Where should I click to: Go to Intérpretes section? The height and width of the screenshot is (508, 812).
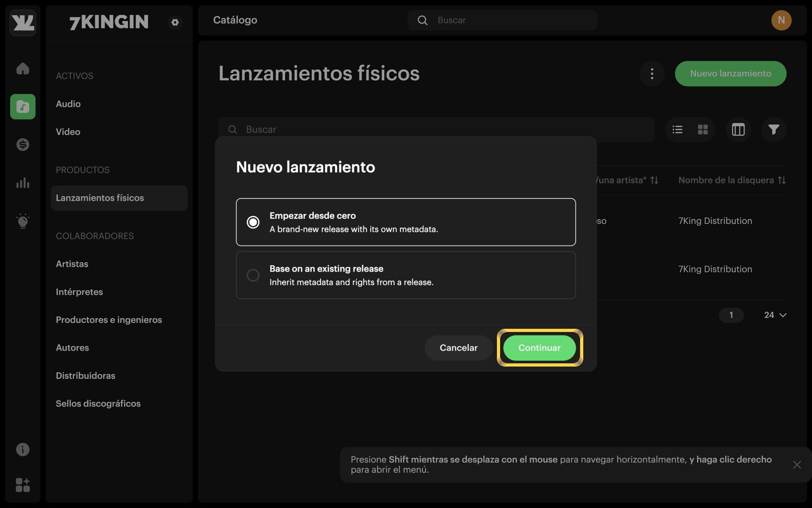pyautogui.click(x=79, y=292)
